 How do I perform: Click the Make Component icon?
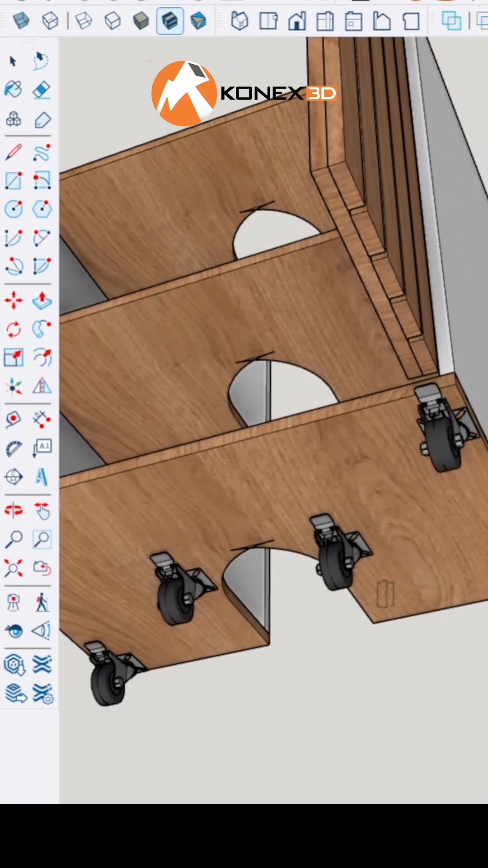point(13,119)
